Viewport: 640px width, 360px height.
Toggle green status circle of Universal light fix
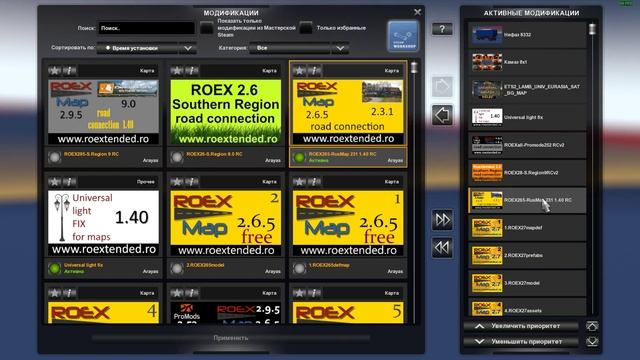pos(54,268)
